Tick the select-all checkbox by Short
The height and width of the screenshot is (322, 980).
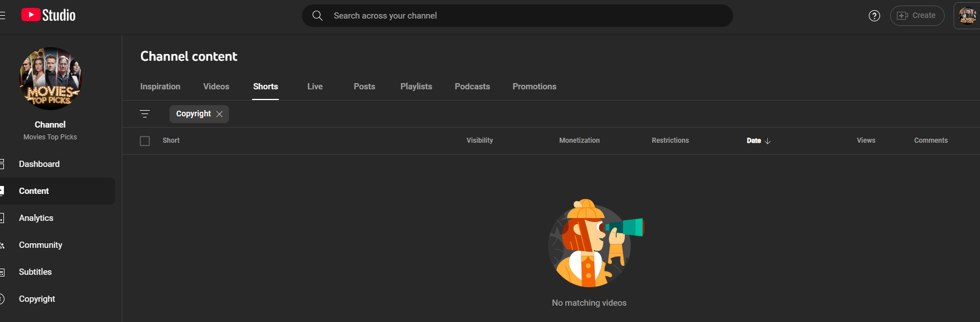click(145, 141)
